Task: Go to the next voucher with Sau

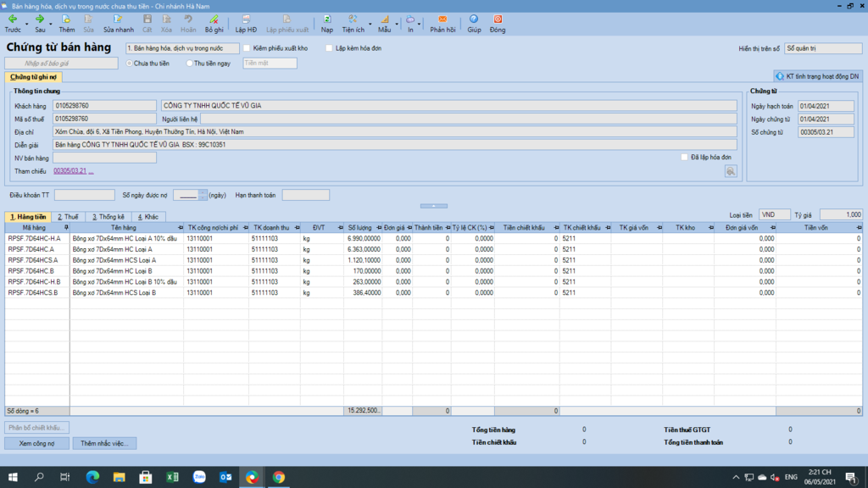Action: (x=40, y=24)
